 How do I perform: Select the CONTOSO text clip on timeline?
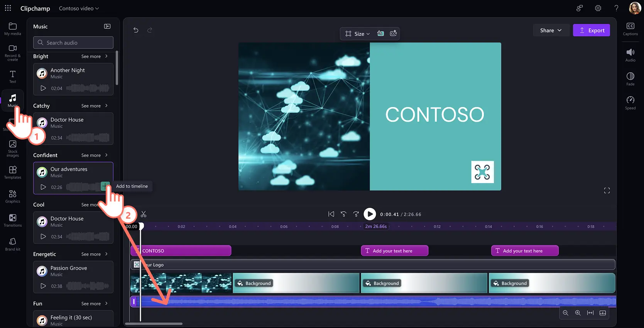[181, 251]
